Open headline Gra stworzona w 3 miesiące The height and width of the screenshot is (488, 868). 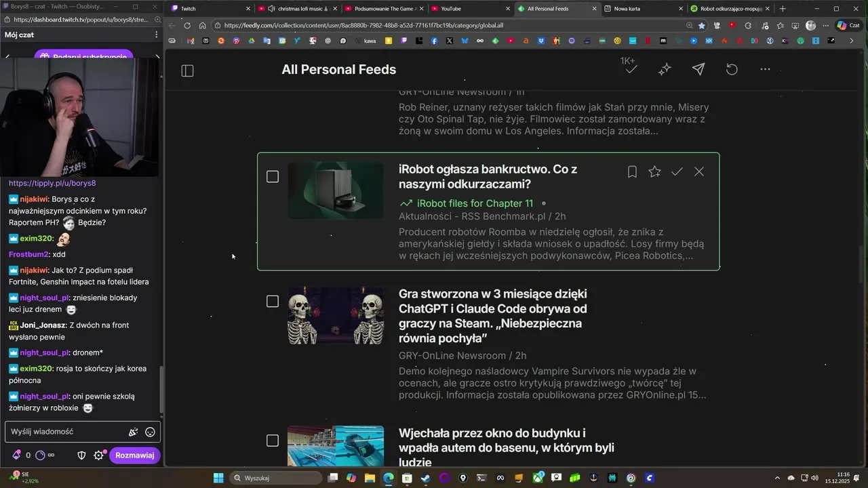[x=493, y=316]
